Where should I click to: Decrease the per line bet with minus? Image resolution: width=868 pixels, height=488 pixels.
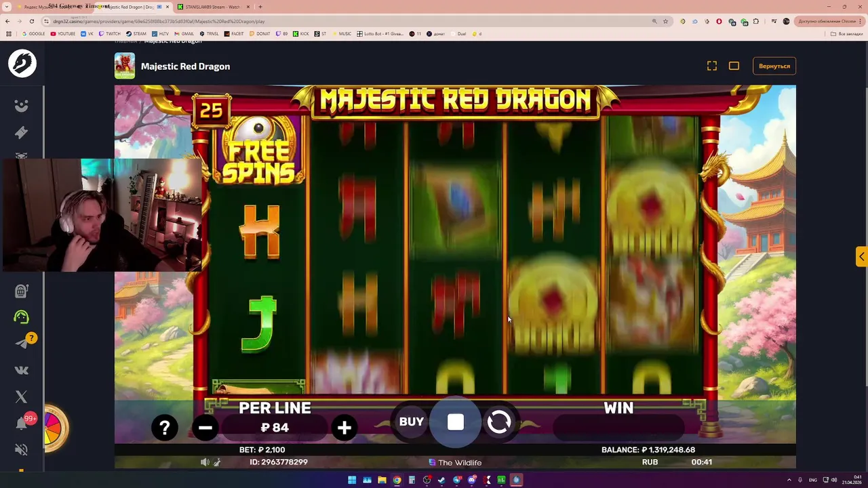[x=205, y=428]
